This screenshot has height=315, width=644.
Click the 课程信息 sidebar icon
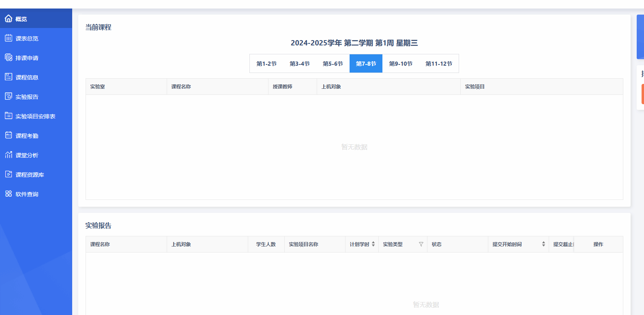pyautogui.click(x=9, y=77)
